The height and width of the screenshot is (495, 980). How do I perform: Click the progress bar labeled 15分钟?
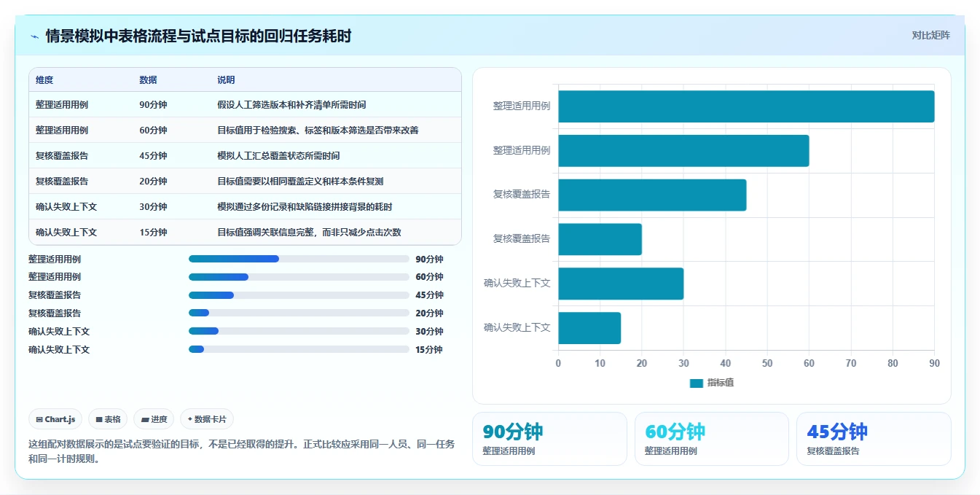(299, 349)
